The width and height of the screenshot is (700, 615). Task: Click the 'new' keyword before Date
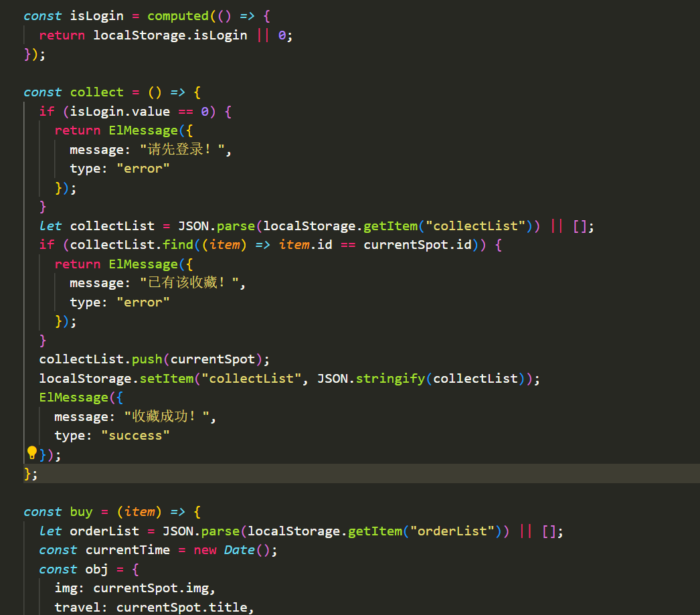pyautogui.click(x=205, y=550)
